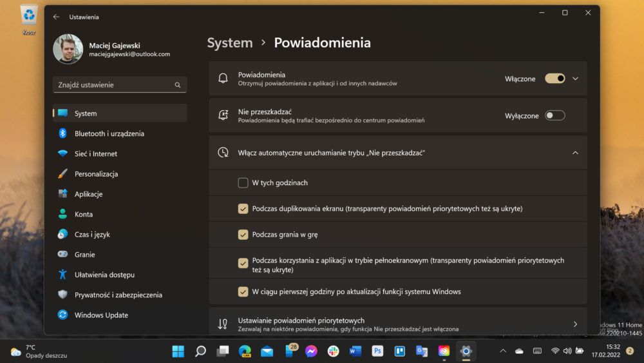Open the weather widget 7°C
The image size is (644, 363).
39,351
